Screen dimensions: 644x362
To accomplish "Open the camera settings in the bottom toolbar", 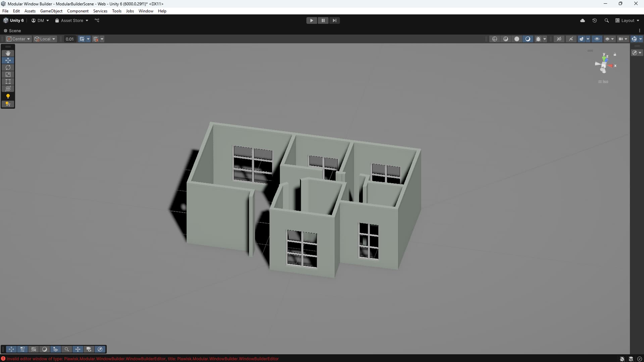I will [89, 349].
